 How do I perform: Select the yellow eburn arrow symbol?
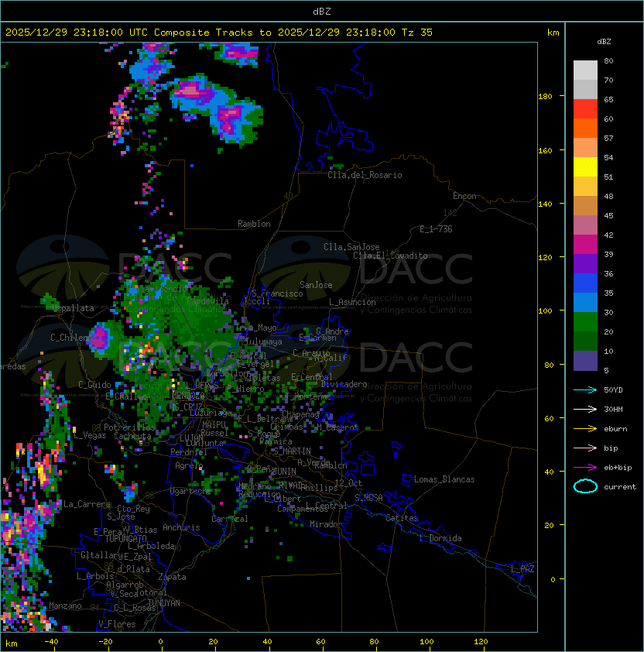pyautogui.click(x=585, y=429)
